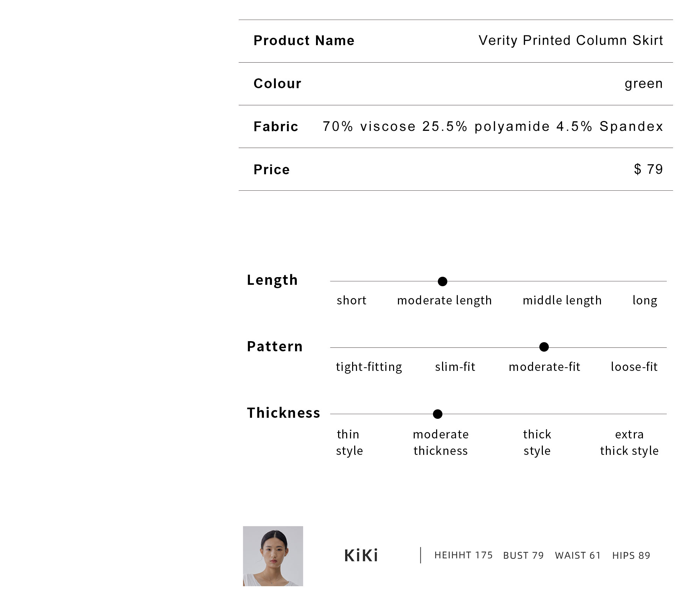This screenshot has height=606, width=700.
Task: Click the Length slider dot
Action: click(x=442, y=281)
